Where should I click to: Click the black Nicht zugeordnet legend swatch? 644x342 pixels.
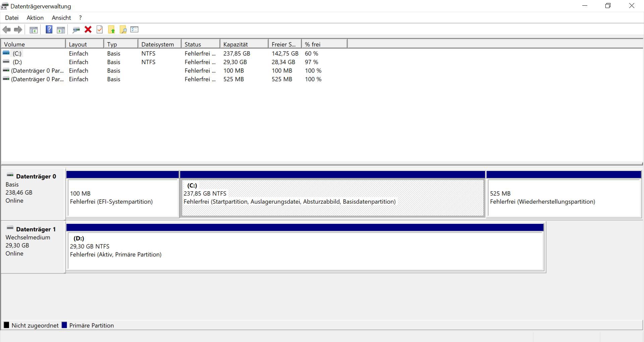pos(6,325)
